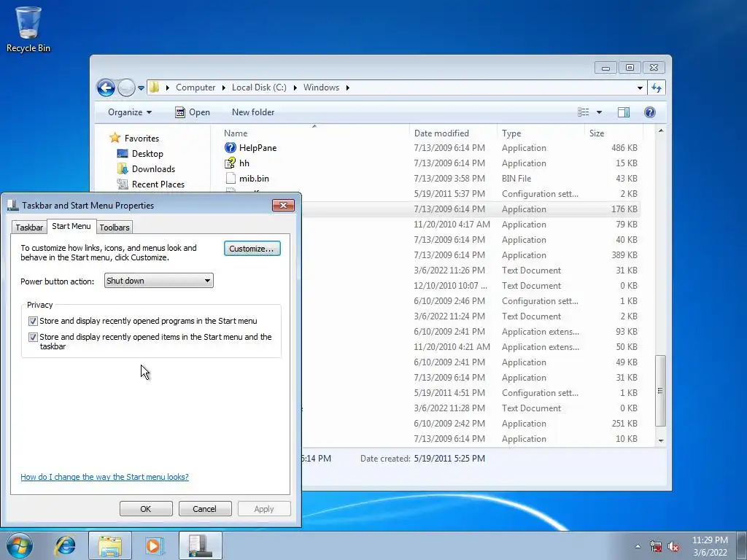Viewport: 747px width, 560px height.
Task: Select the Start Menu tab
Action: (71, 226)
